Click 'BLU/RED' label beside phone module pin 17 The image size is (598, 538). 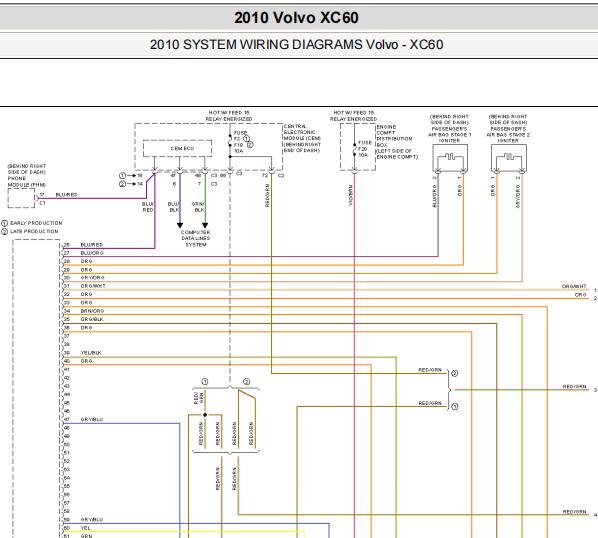[66, 195]
